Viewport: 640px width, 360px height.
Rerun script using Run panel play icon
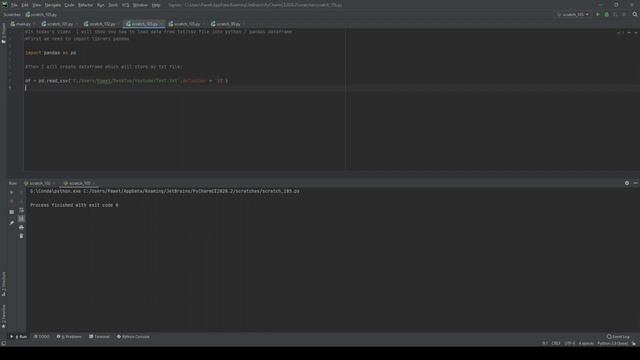click(12, 192)
